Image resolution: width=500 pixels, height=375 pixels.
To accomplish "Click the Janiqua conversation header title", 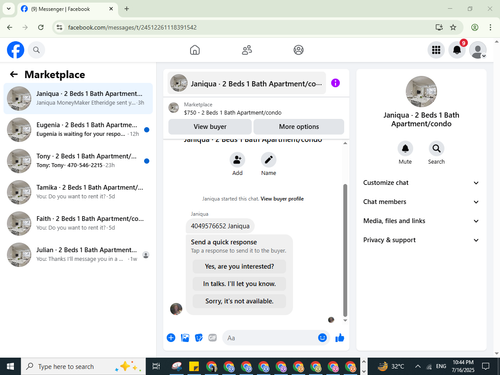I will click(x=246, y=83).
